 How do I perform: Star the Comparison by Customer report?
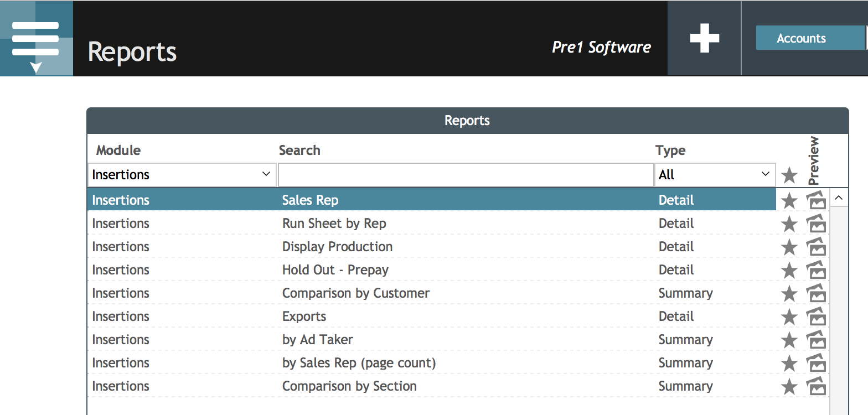[789, 294]
